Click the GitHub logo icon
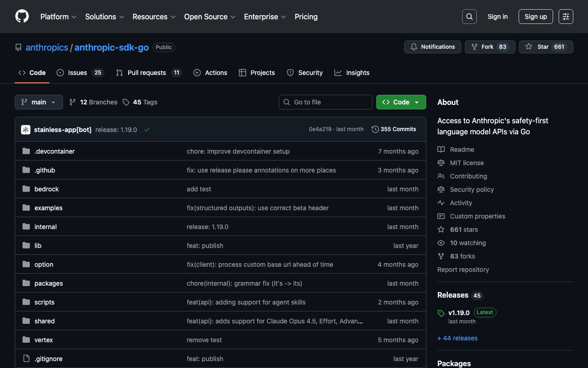The width and height of the screenshot is (588, 368). pyautogui.click(x=22, y=17)
